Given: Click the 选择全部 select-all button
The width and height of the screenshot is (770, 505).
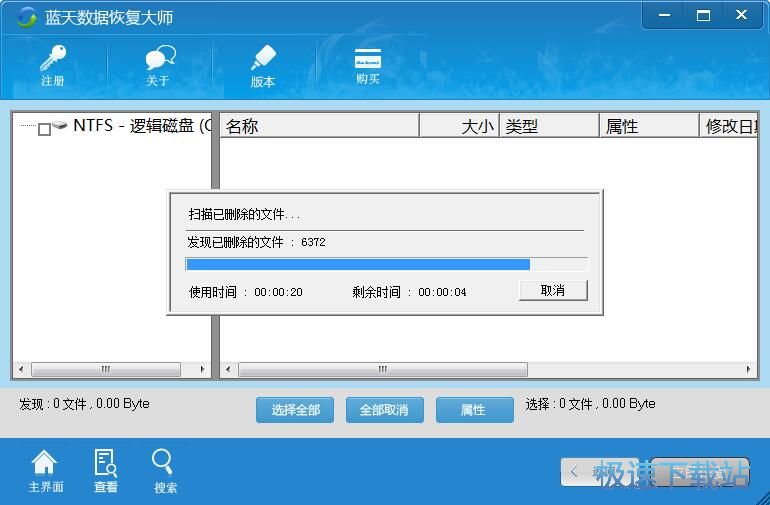Looking at the screenshot, I should point(295,410).
